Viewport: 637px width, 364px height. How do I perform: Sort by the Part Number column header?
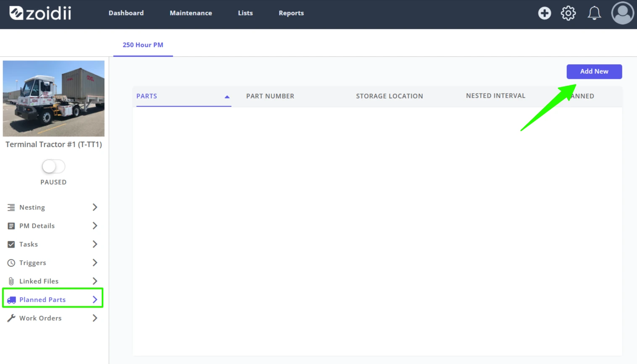pos(270,96)
